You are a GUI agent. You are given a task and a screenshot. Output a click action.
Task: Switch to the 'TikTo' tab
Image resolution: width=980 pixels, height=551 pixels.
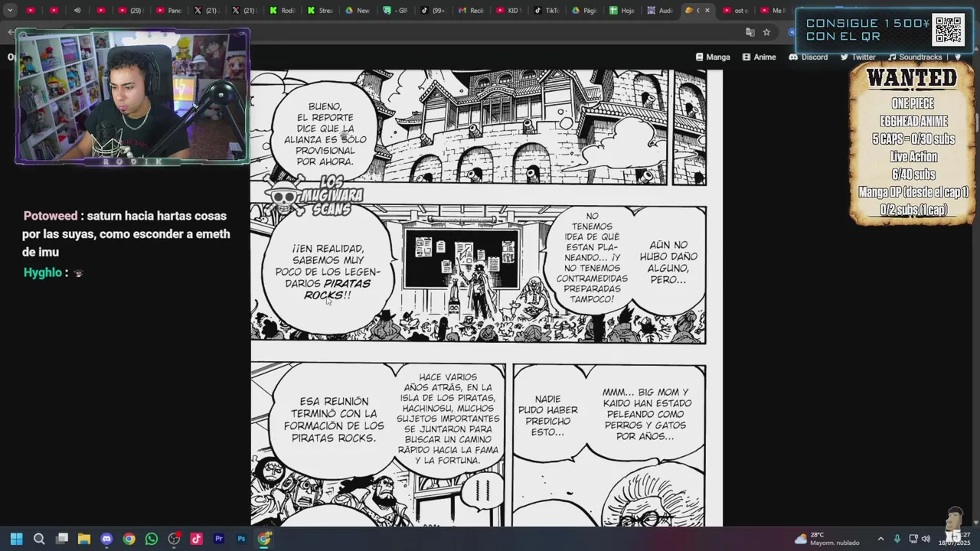click(x=547, y=11)
